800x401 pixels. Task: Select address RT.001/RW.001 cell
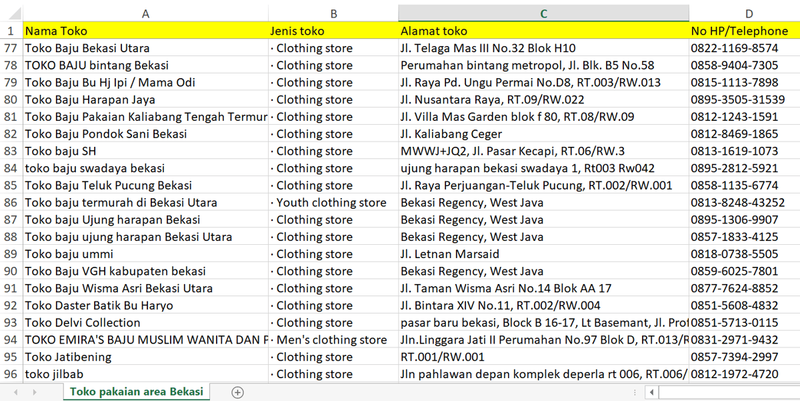pos(543,357)
